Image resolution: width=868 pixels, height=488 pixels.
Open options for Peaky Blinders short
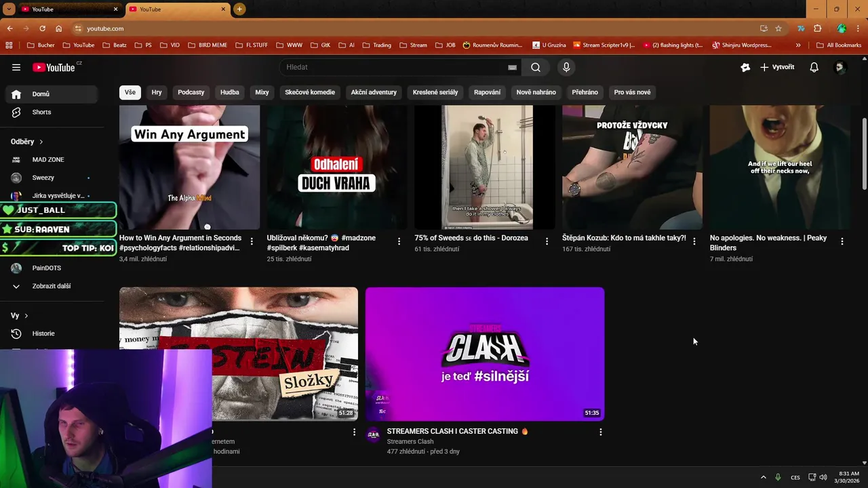click(x=842, y=241)
